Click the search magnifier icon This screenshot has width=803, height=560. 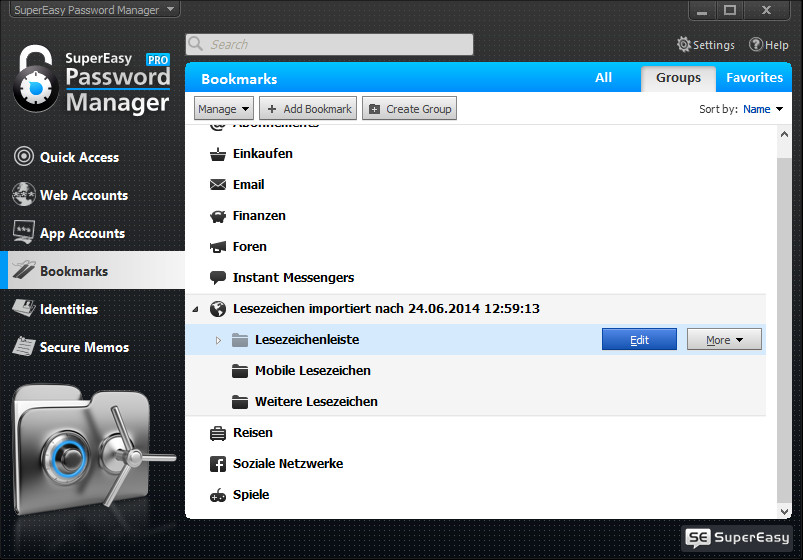coord(196,44)
